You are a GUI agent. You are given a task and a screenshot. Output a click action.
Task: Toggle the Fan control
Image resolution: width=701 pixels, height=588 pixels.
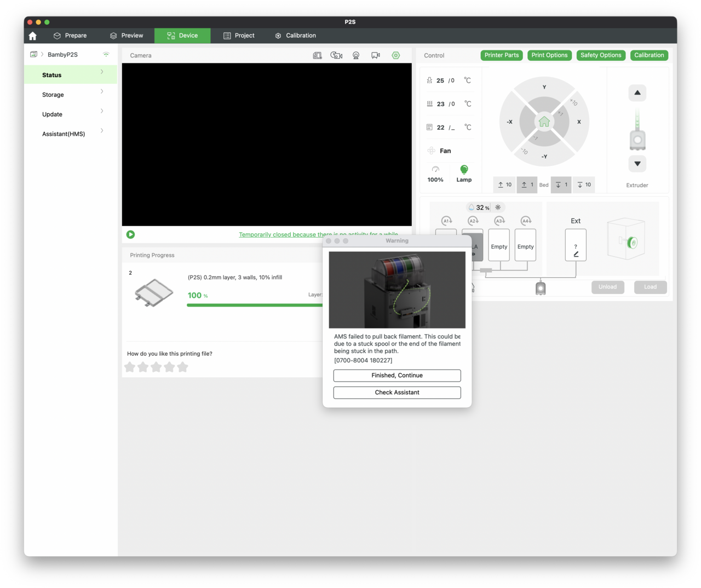tap(439, 151)
